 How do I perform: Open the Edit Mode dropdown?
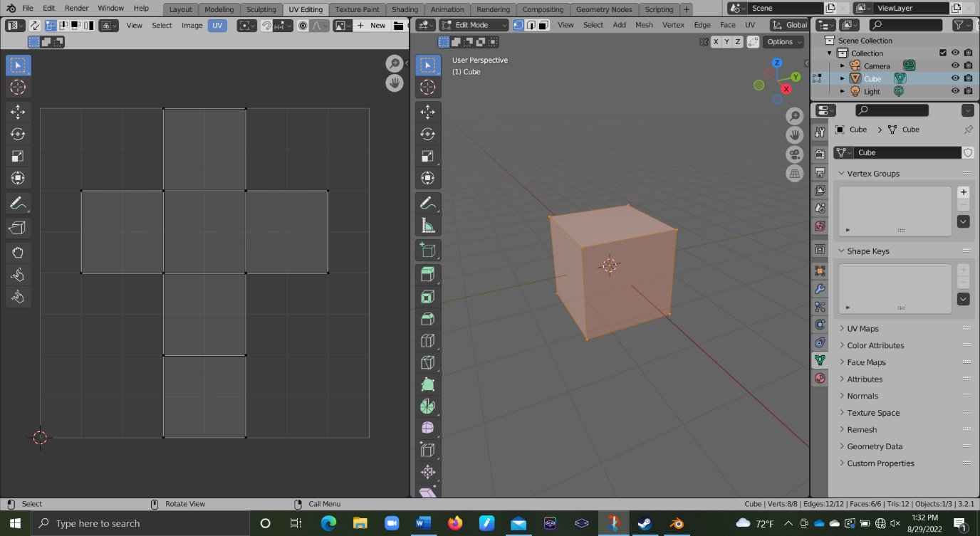pos(474,25)
